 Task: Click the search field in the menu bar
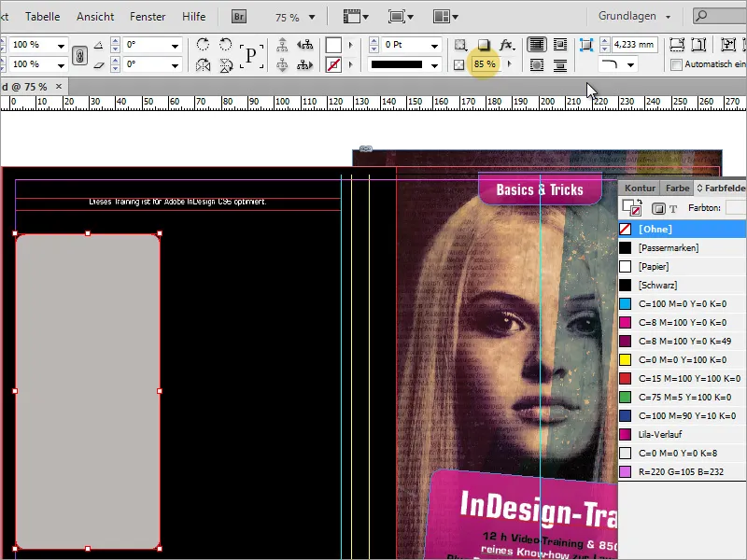[719, 16]
